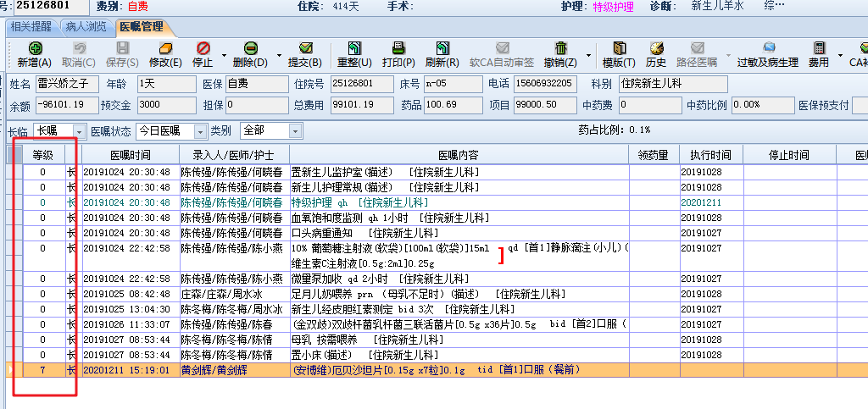Click the 执行时间 column header

(711, 155)
